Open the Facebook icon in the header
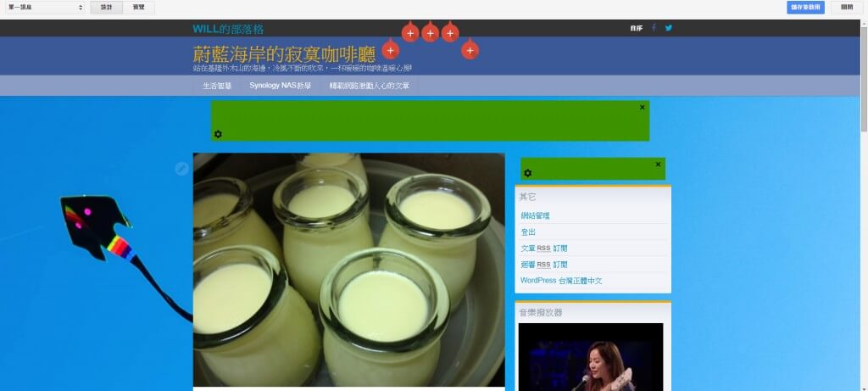Screen dimensions: 868x391 coord(654,28)
